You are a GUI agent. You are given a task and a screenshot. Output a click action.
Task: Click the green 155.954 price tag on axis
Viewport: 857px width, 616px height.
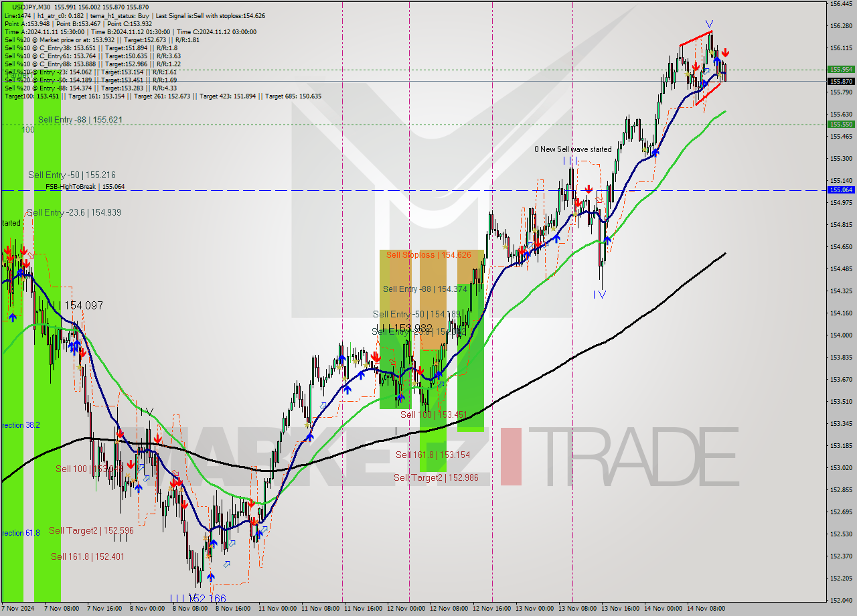pos(842,69)
